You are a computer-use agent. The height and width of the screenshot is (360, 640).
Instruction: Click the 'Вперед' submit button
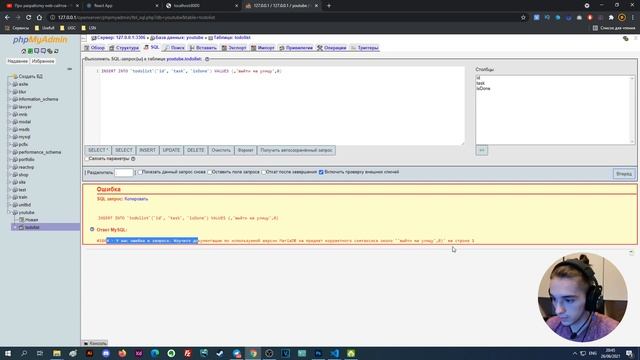click(x=624, y=174)
